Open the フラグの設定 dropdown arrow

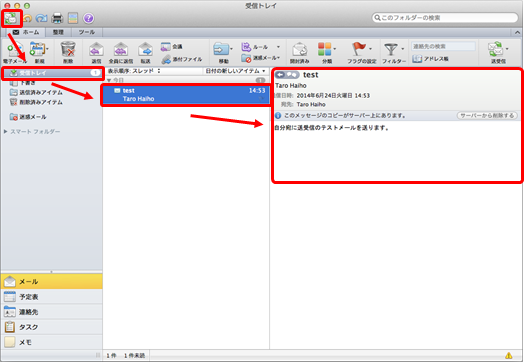click(370, 49)
